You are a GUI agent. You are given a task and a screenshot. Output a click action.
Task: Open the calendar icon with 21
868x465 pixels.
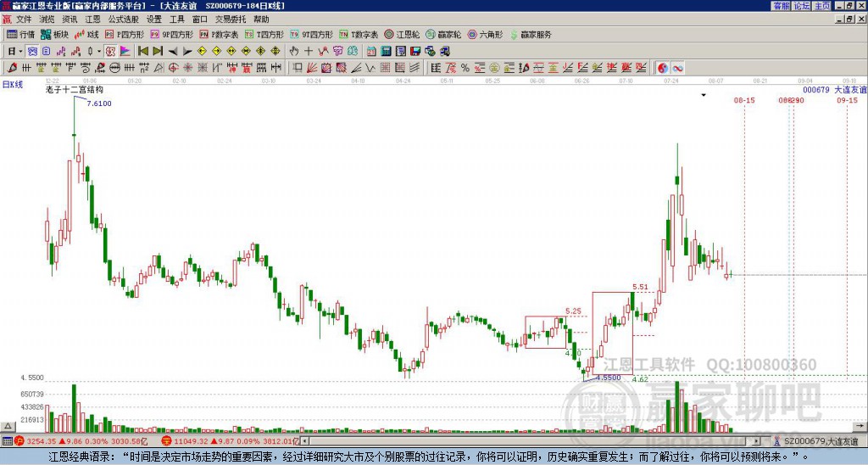click(x=371, y=52)
